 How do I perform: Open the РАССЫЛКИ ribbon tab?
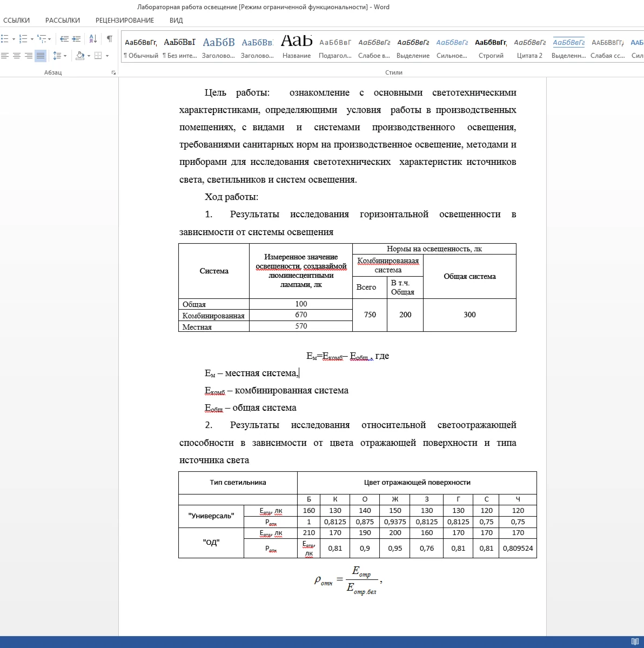[63, 20]
